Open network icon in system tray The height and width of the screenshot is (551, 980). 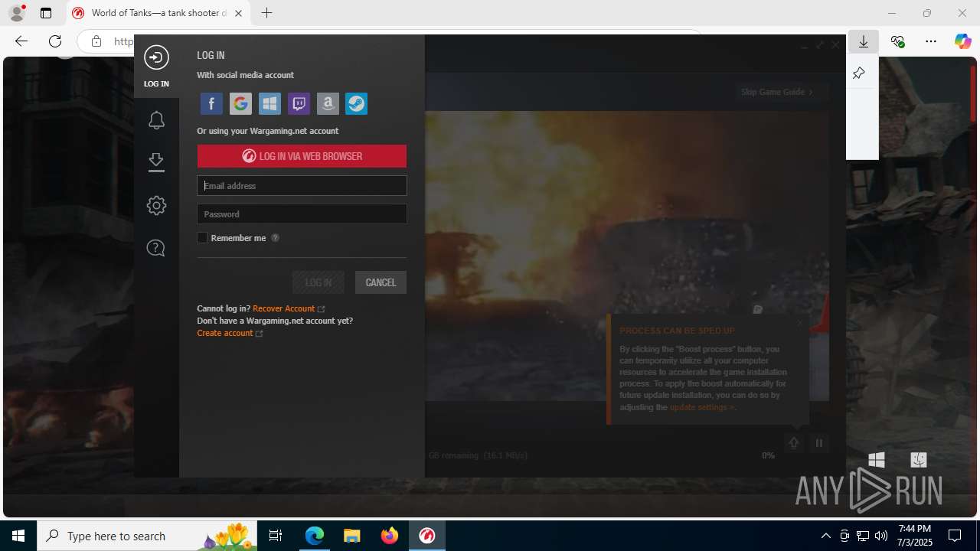point(863,536)
